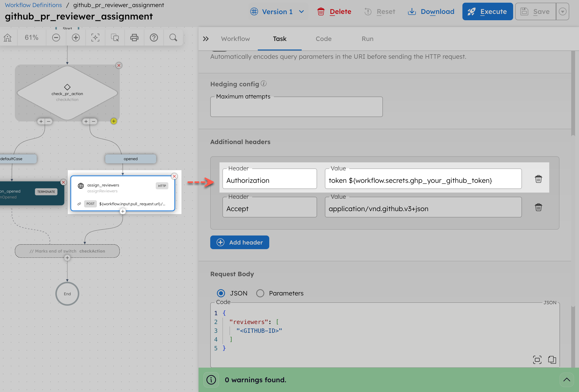Image resolution: width=579 pixels, height=392 pixels.
Task: Click the multi-select tool icon
Action: pos(115,38)
